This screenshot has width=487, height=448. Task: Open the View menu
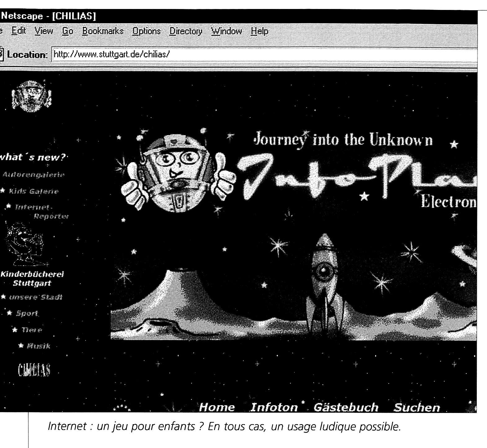(x=44, y=31)
